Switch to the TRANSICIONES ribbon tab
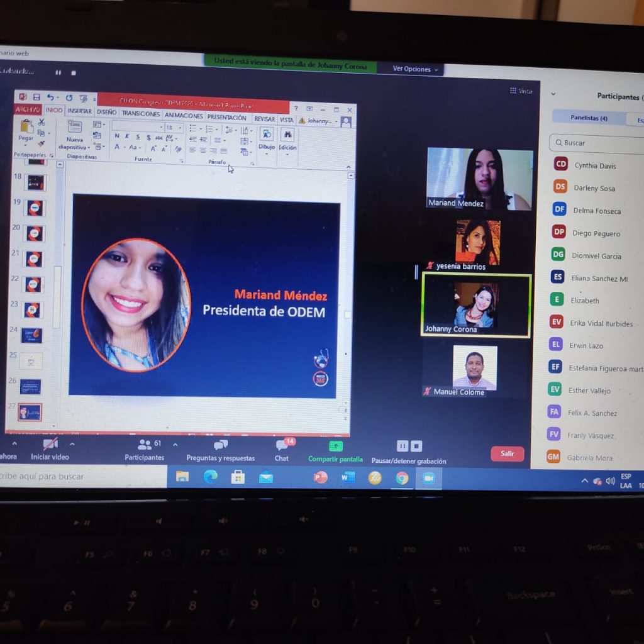 click(141, 113)
